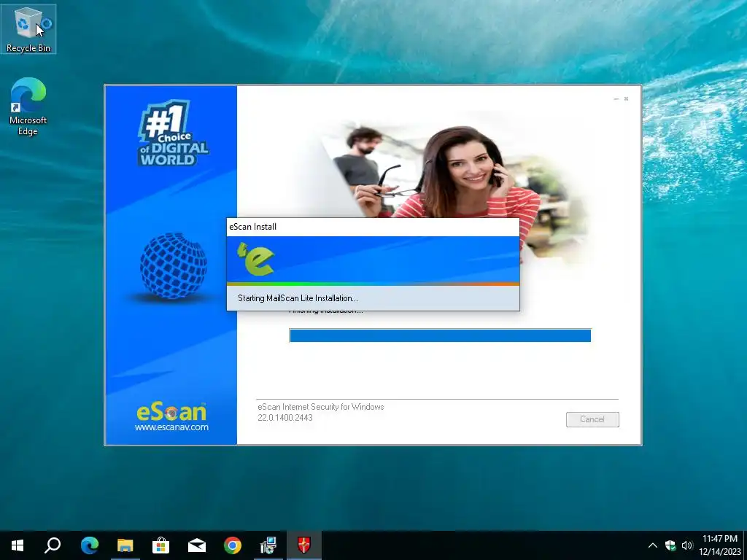Viewport: 747px width, 560px height.
Task: Click the Cancel button in eScan installer
Action: 592,419
